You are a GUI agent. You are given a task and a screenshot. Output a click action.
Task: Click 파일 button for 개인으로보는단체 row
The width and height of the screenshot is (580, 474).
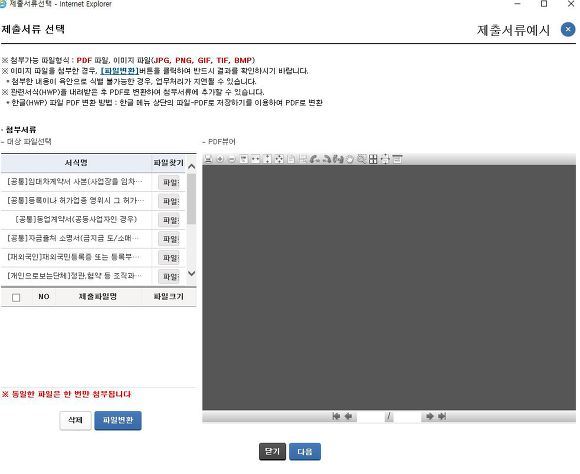[169, 277]
